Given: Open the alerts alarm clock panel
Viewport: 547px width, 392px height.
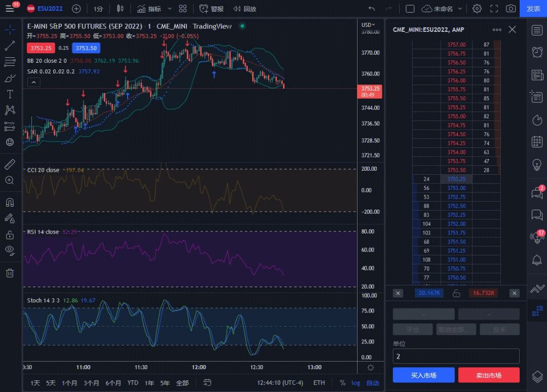Looking at the screenshot, I should coord(537,52).
